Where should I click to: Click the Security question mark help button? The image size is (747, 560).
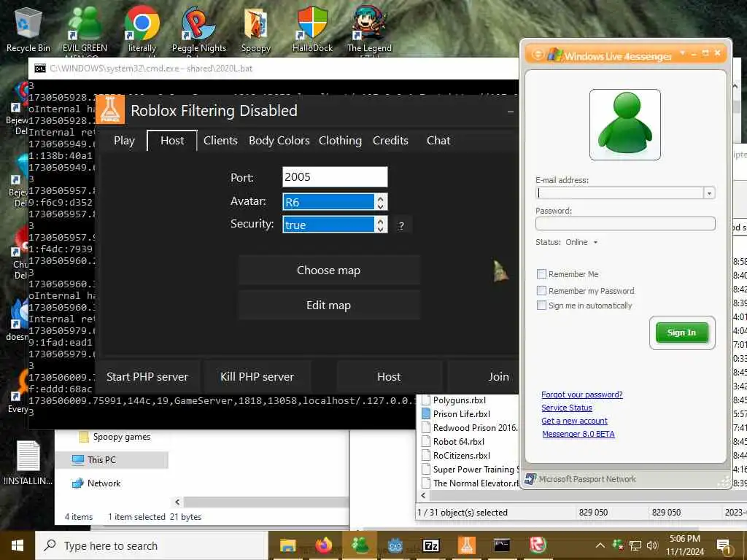click(x=402, y=225)
